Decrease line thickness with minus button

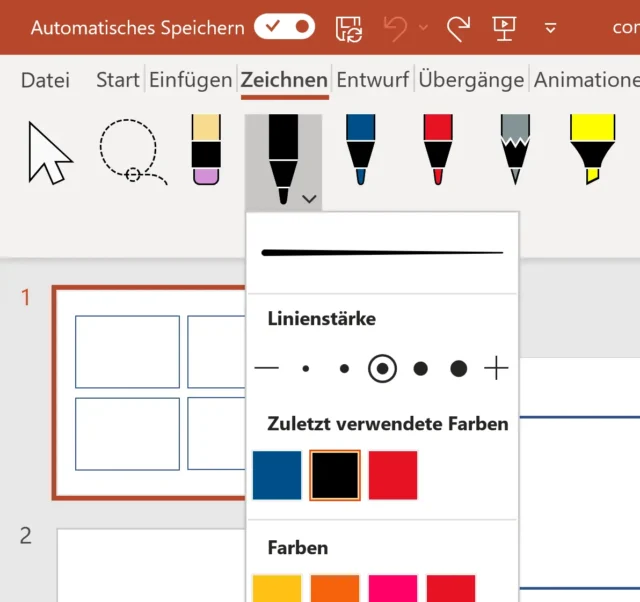pyautogui.click(x=267, y=369)
